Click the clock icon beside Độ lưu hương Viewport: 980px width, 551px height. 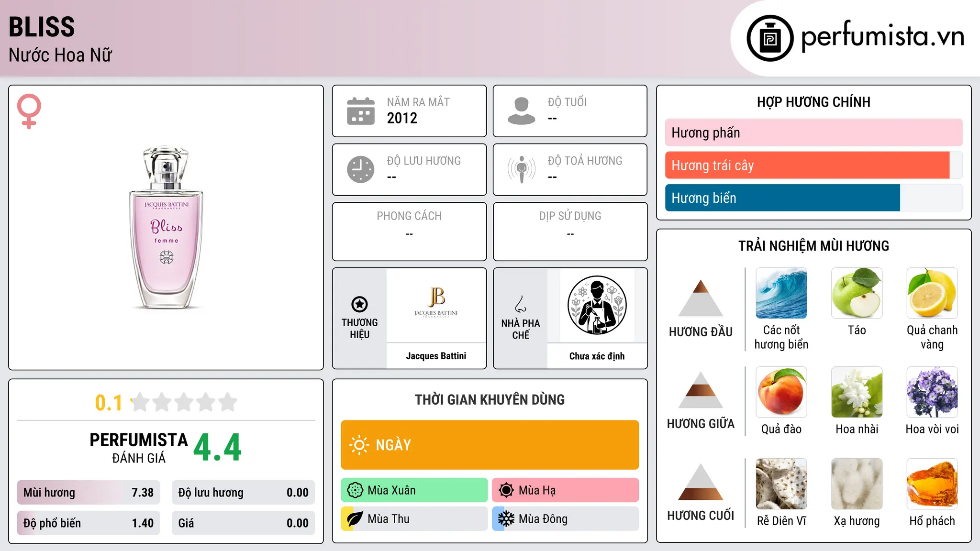point(361,169)
